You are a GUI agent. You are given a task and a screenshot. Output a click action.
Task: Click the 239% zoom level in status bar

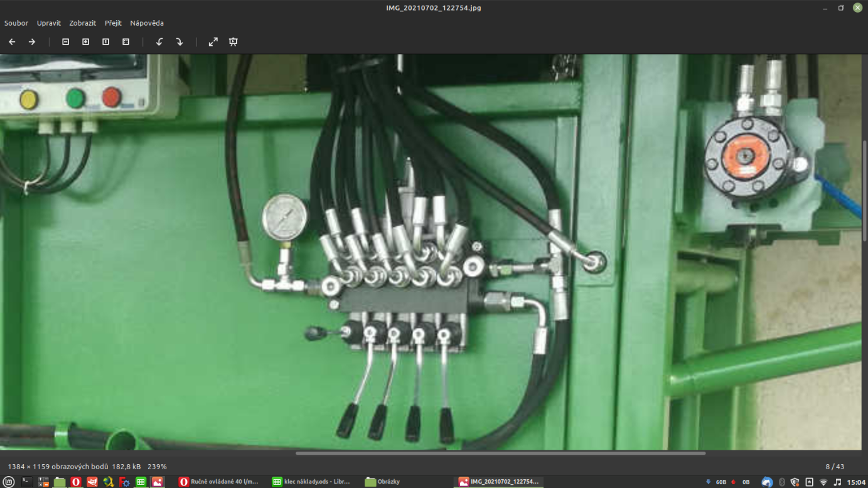[157, 467]
